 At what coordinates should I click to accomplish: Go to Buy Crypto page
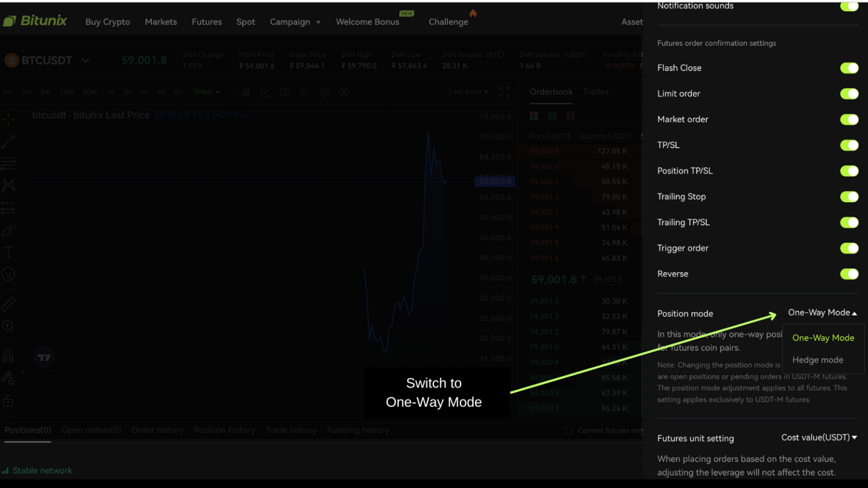click(x=107, y=21)
